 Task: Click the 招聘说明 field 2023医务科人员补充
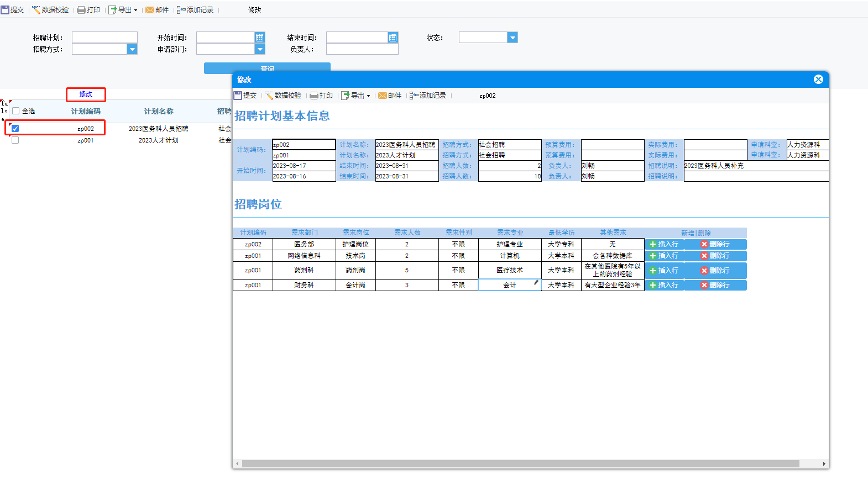pos(756,166)
